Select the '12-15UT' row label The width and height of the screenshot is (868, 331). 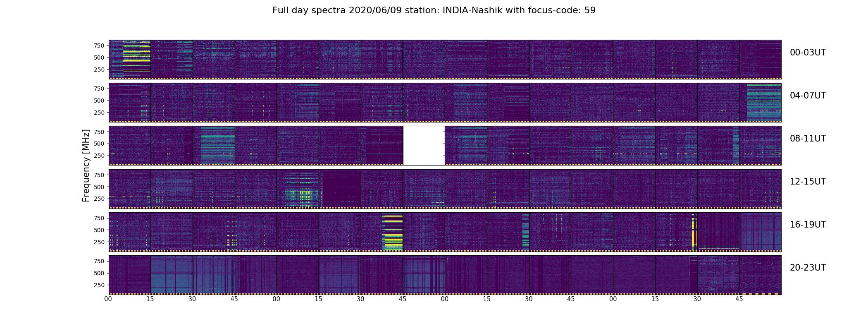pyautogui.click(x=808, y=182)
